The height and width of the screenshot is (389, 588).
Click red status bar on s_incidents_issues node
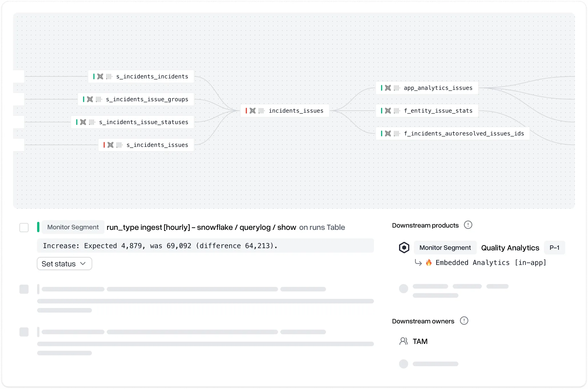click(x=104, y=145)
